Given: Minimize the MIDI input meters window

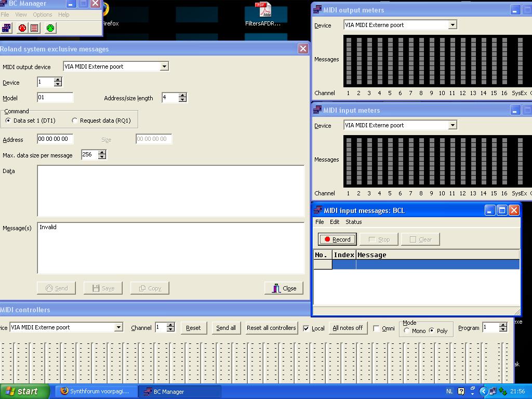Looking at the screenshot, I should (515, 110).
